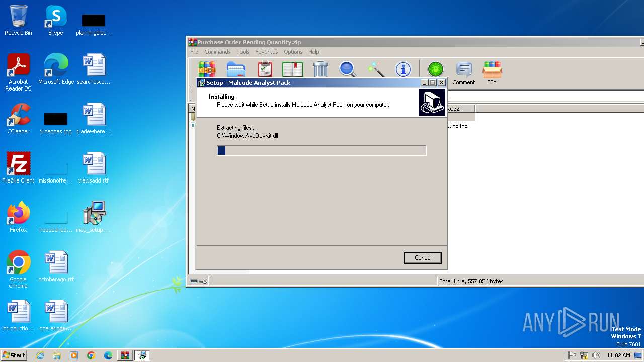Select searchesco Word document on desktop
The width and height of the screenshot is (644, 362).
pos(94,69)
